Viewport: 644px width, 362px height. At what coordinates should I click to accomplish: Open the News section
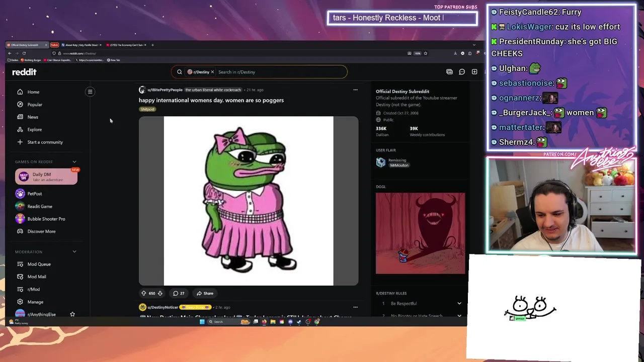point(33,117)
